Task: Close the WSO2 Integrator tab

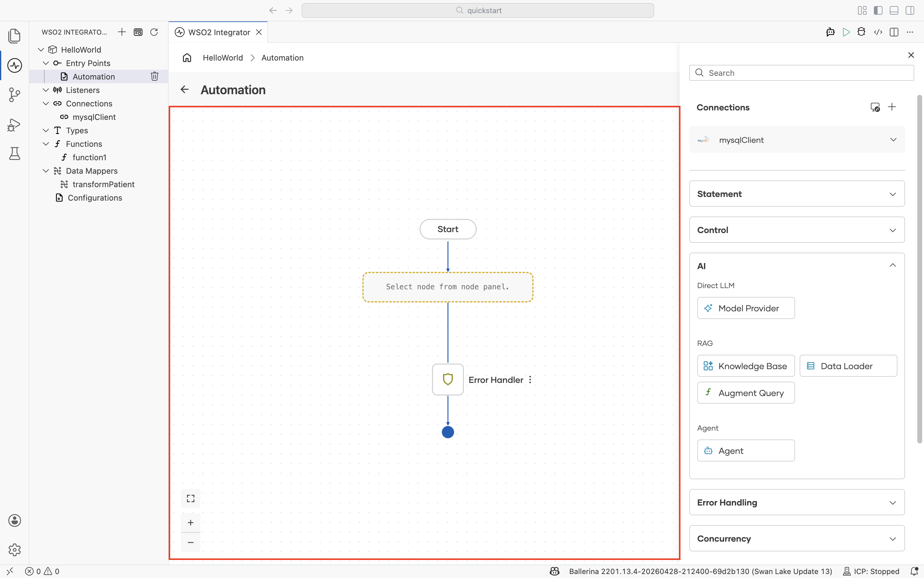Action: pos(259,32)
